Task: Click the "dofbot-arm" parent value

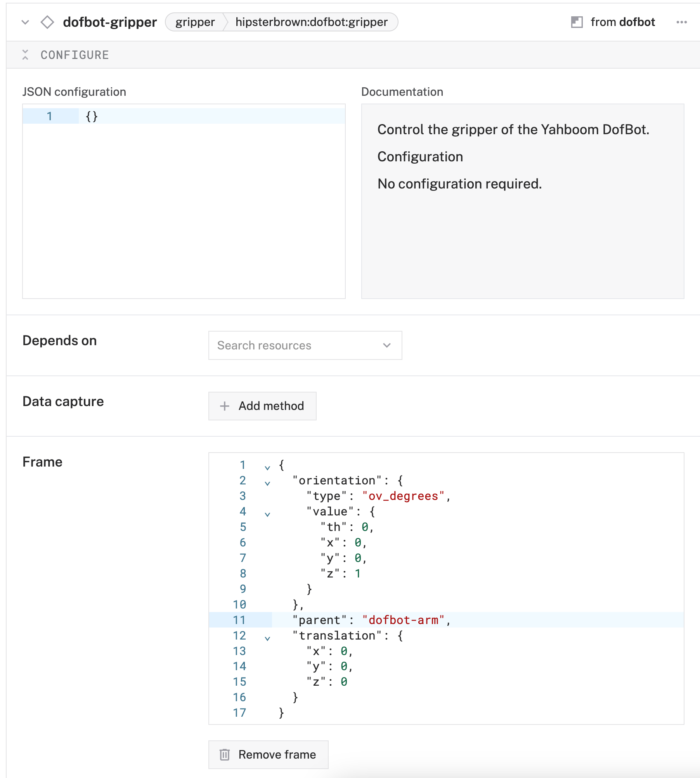Action: click(403, 620)
